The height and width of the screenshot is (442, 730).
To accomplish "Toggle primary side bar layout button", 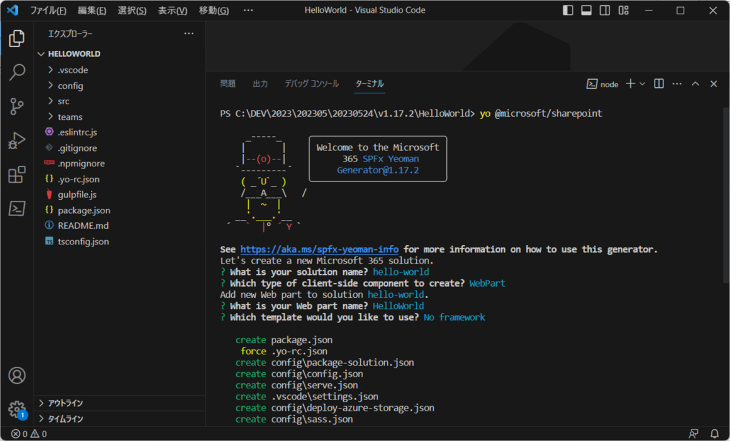I will pyautogui.click(x=568, y=10).
